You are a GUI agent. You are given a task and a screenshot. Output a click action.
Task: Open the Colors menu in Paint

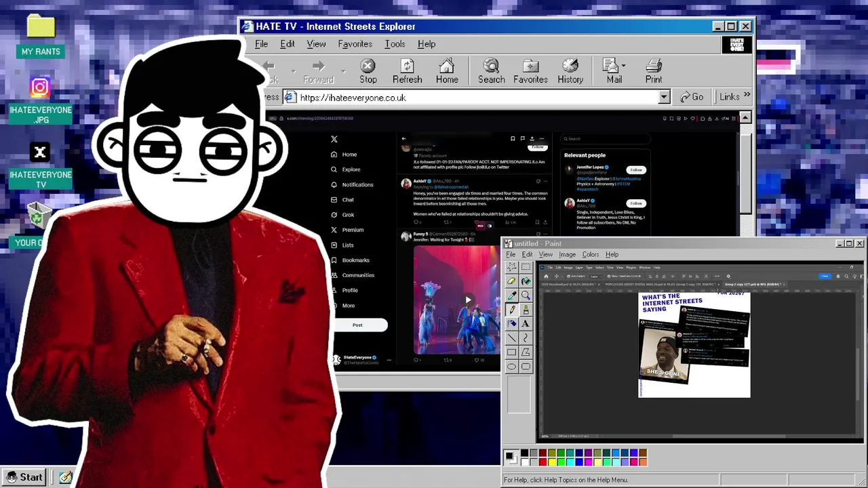[x=591, y=254]
